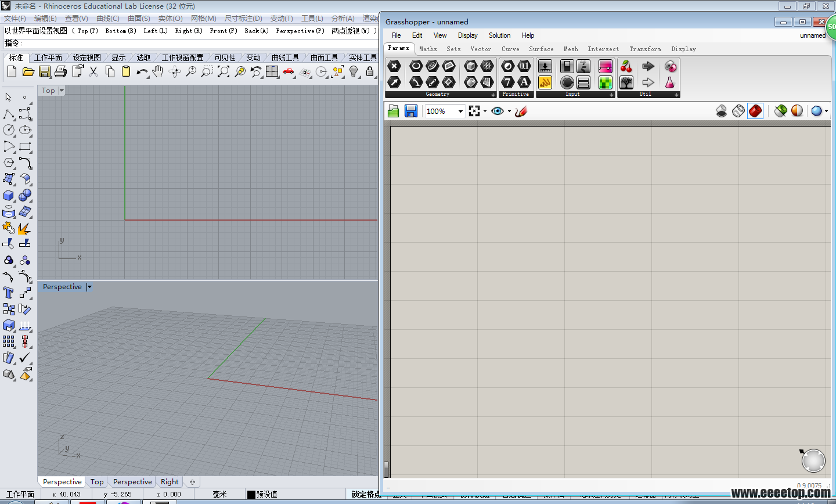Click the Print icon in Rhino toolbar
This screenshot has height=504, width=836.
click(60, 72)
